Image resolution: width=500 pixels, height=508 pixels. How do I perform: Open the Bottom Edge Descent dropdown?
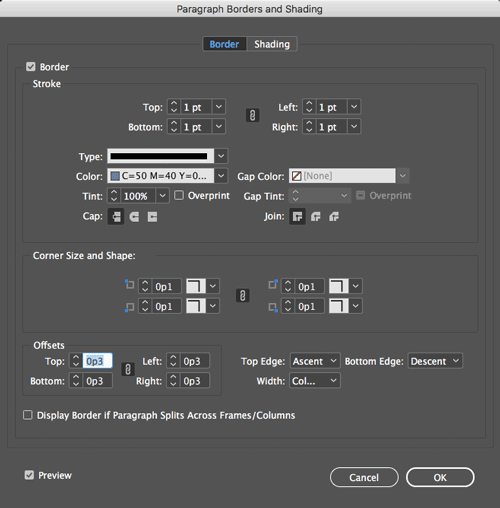point(435,361)
